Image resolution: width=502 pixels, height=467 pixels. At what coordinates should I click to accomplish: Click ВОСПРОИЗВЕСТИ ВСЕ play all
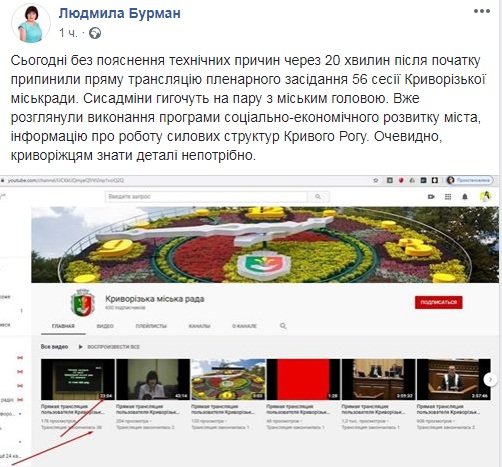pos(109,347)
